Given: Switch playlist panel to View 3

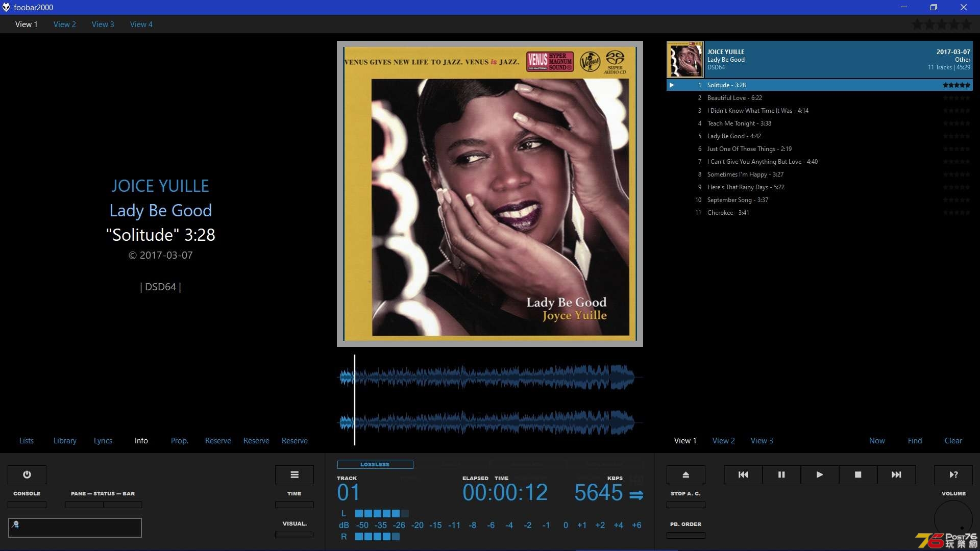Looking at the screenshot, I should click(762, 440).
